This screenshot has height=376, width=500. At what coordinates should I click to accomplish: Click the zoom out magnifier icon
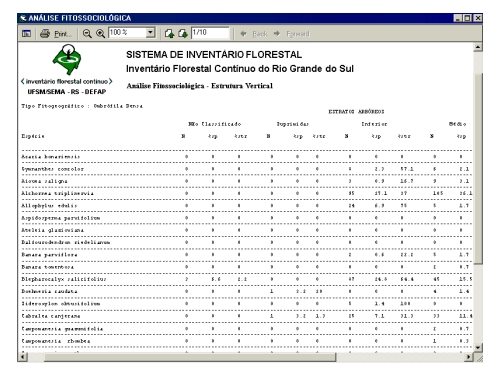click(x=87, y=34)
